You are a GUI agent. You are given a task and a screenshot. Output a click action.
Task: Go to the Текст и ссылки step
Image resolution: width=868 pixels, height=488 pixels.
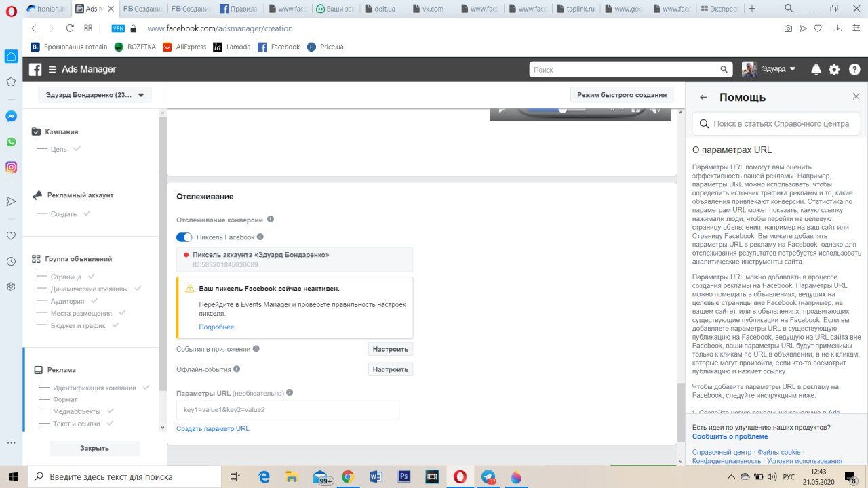point(77,424)
